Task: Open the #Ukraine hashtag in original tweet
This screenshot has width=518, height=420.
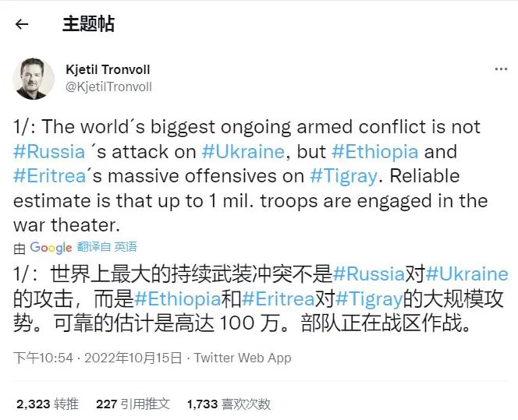Action: pyautogui.click(x=243, y=152)
